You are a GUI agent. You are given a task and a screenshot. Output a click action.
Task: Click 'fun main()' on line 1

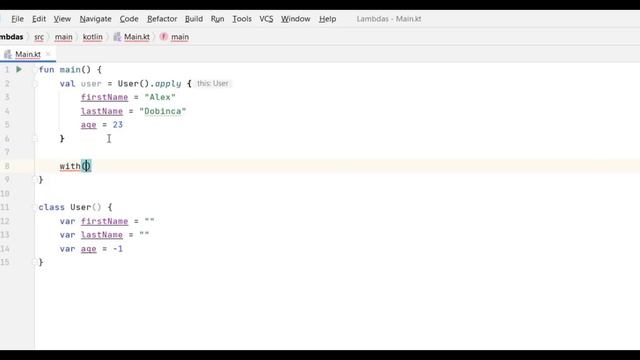click(65, 70)
